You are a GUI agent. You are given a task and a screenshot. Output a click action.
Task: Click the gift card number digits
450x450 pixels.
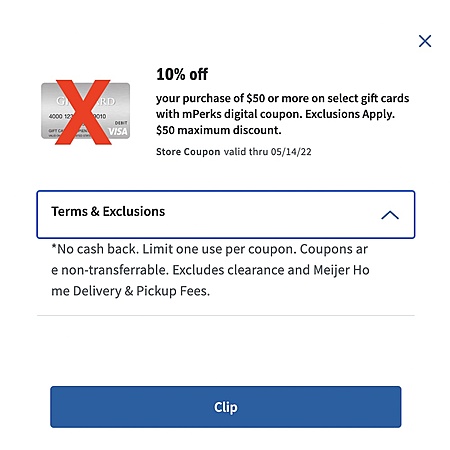point(77,116)
